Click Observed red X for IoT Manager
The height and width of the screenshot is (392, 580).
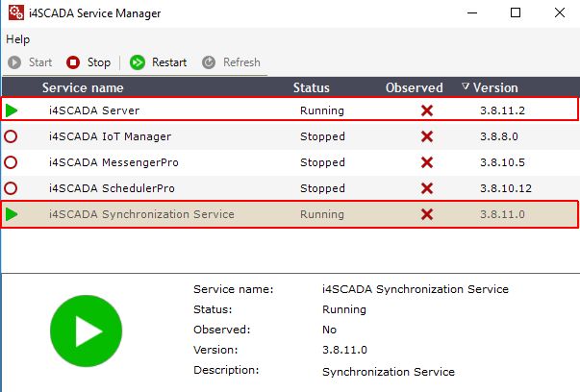[427, 136]
